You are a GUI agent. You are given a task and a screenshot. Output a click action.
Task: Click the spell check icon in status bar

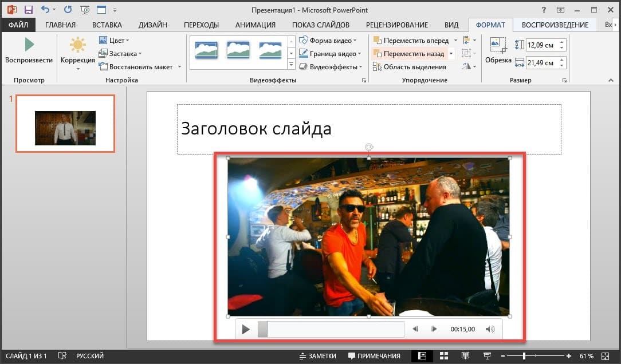click(x=62, y=355)
